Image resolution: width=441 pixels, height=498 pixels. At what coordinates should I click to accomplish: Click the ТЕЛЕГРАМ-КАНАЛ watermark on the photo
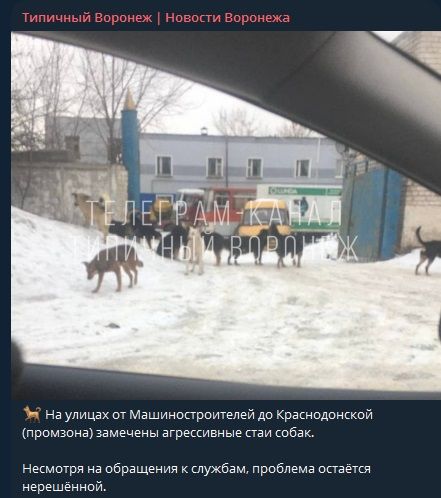[214, 213]
